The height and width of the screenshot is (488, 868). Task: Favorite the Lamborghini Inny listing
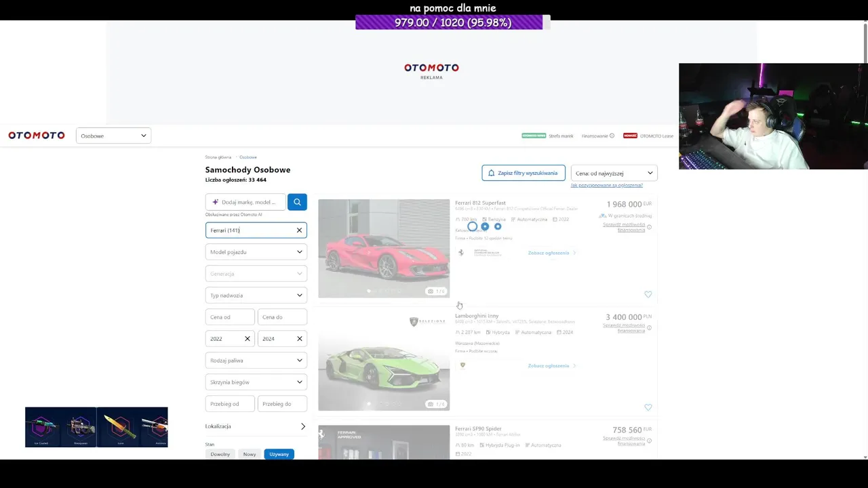tap(648, 407)
